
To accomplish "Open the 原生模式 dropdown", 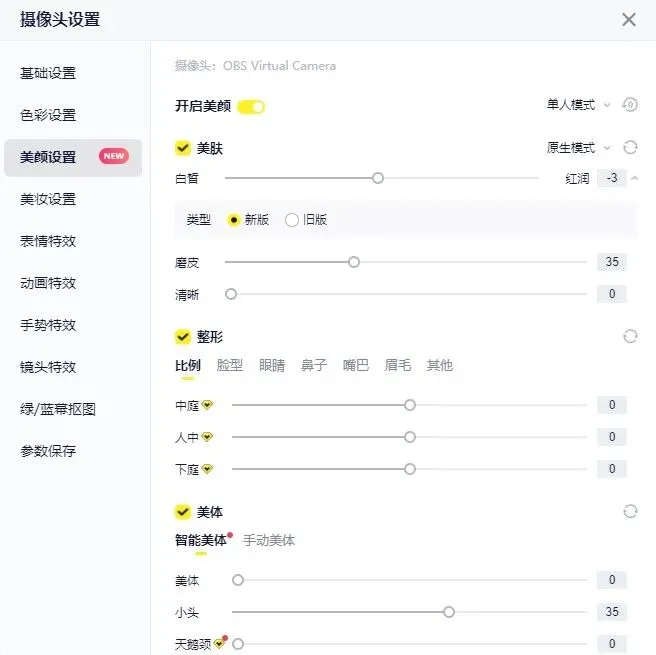I will [579, 148].
